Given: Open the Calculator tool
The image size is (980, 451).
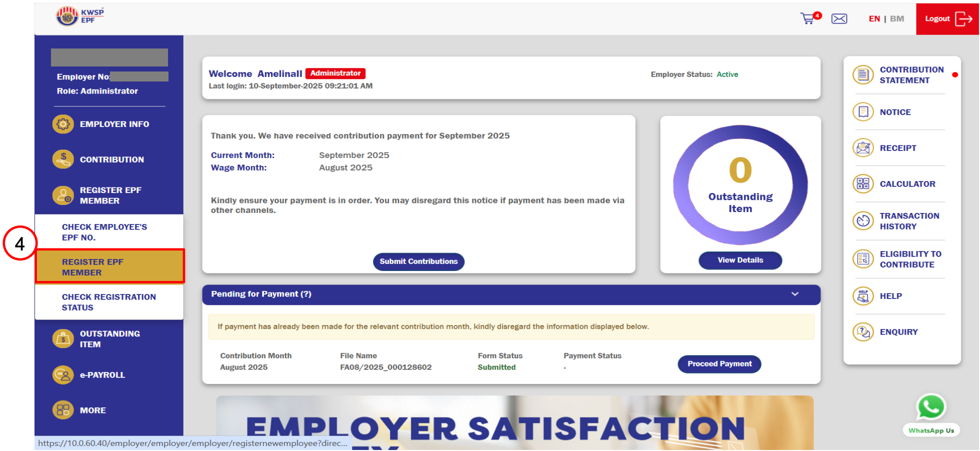Looking at the screenshot, I should point(906,184).
